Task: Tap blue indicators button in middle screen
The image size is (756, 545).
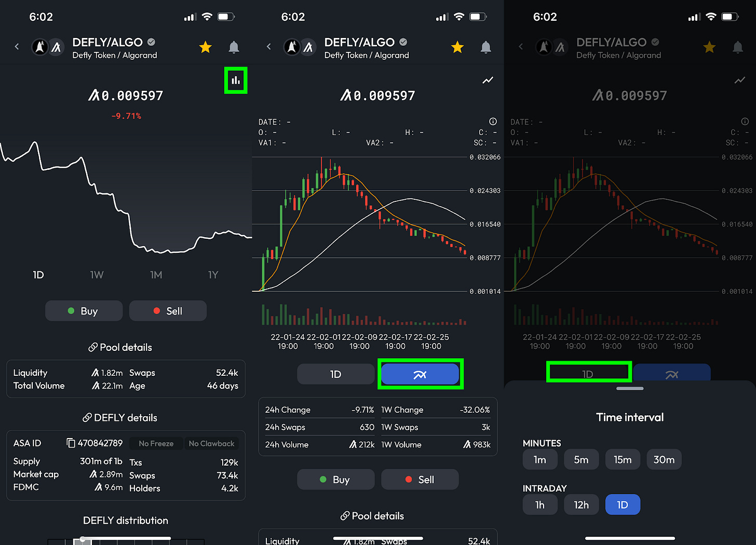Action: click(x=420, y=374)
